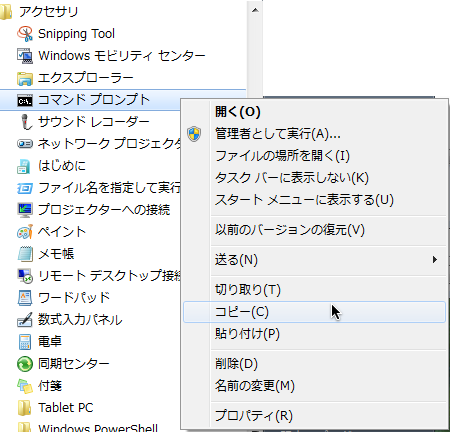Screen dimensions: 450x432
Task: Click the エクスプローラー folder icon
Action: tap(25, 78)
